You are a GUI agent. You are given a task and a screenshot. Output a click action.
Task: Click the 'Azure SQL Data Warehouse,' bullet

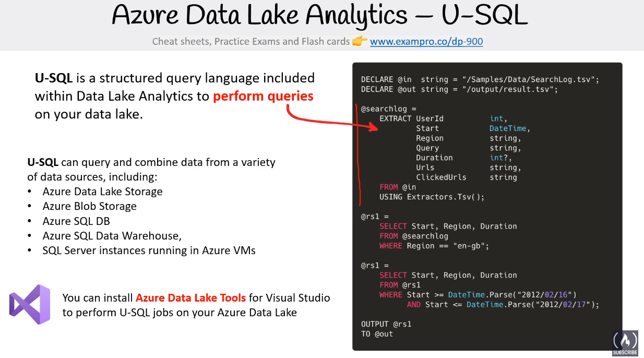point(112,236)
